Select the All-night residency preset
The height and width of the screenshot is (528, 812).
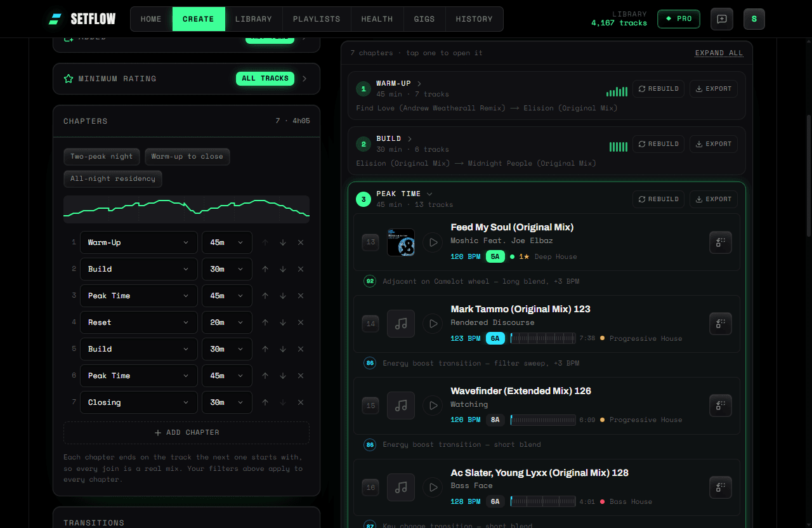click(113, 178)
